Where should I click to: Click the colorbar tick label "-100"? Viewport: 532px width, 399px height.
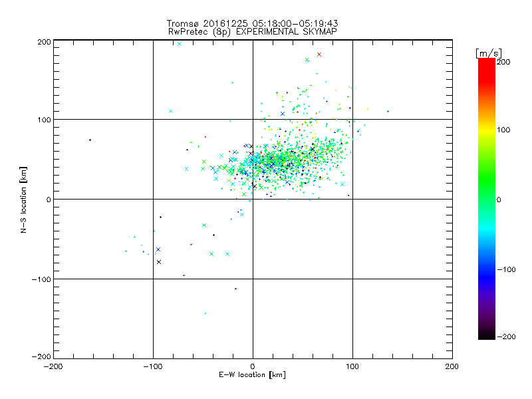click(506, 270)
